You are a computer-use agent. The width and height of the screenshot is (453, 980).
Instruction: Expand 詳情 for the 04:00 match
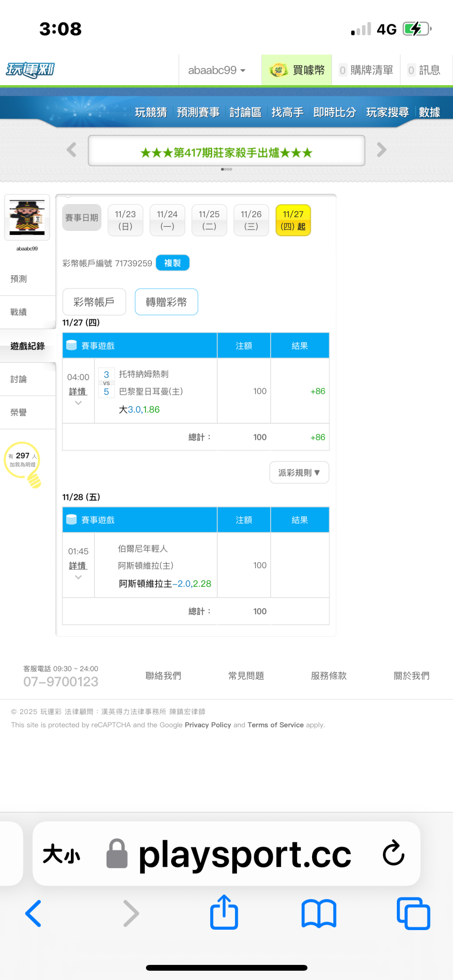pyautogui.click(x=78, y=392)
